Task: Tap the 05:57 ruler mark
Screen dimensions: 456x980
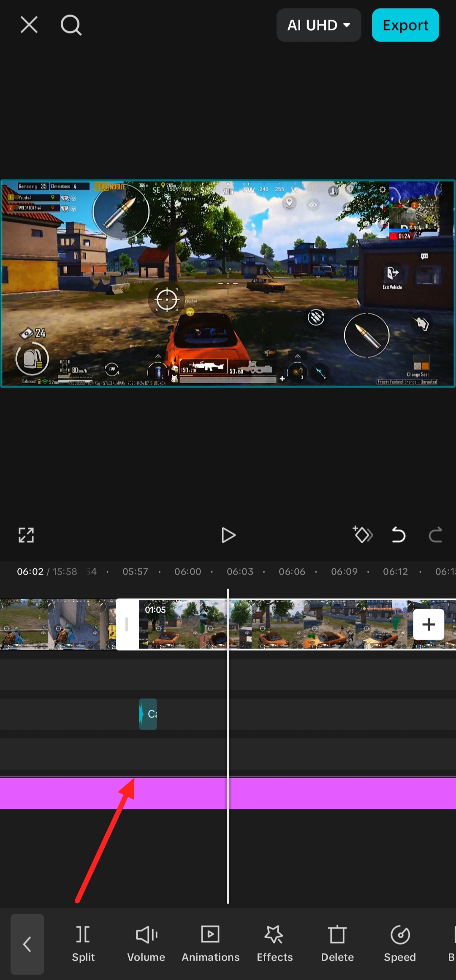Action: tap(135, 572)
